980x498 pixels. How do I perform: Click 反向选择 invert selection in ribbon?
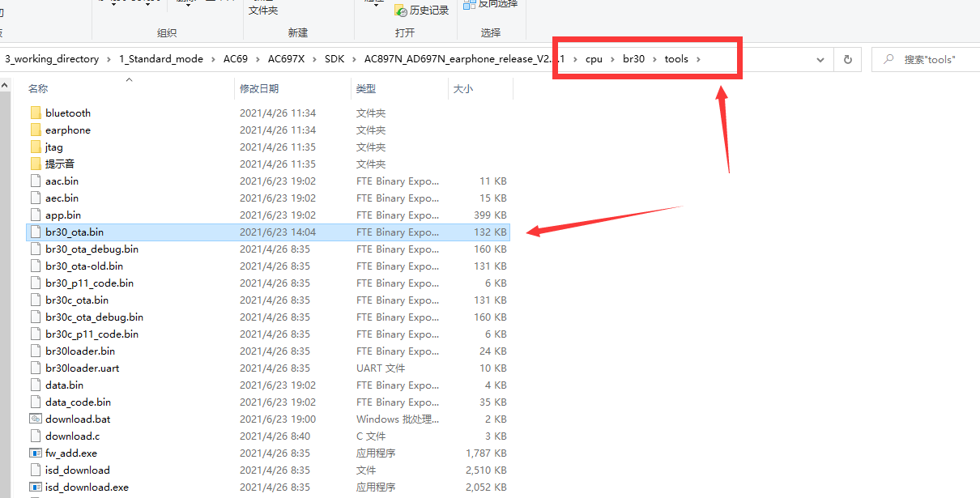click(x=490, y=4)
